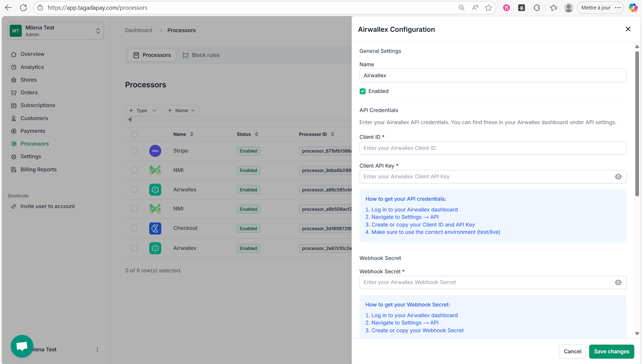
Task: Click the Cancel button
Action: point(572,351)
